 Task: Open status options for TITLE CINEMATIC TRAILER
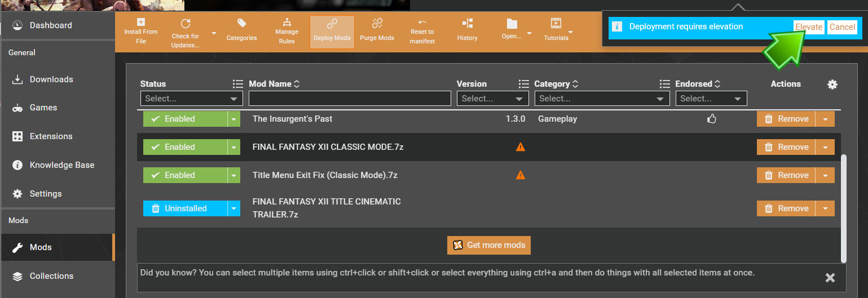click(x=233, y=208)
